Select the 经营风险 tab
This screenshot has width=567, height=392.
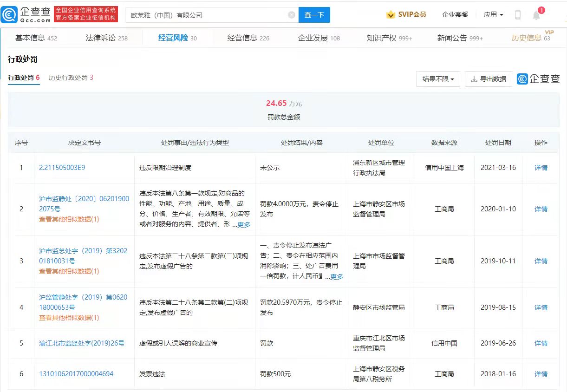[177, 38]
